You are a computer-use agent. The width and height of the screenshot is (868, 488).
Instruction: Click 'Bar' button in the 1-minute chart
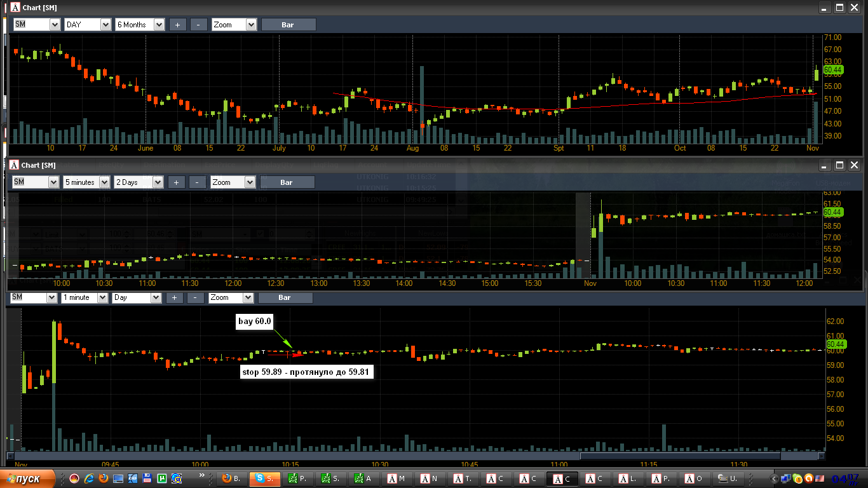click(285, 297)
